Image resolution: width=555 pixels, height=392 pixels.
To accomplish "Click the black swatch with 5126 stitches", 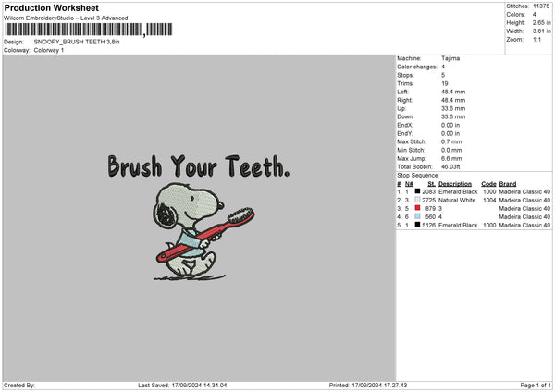I will click(x=418, y=225).
